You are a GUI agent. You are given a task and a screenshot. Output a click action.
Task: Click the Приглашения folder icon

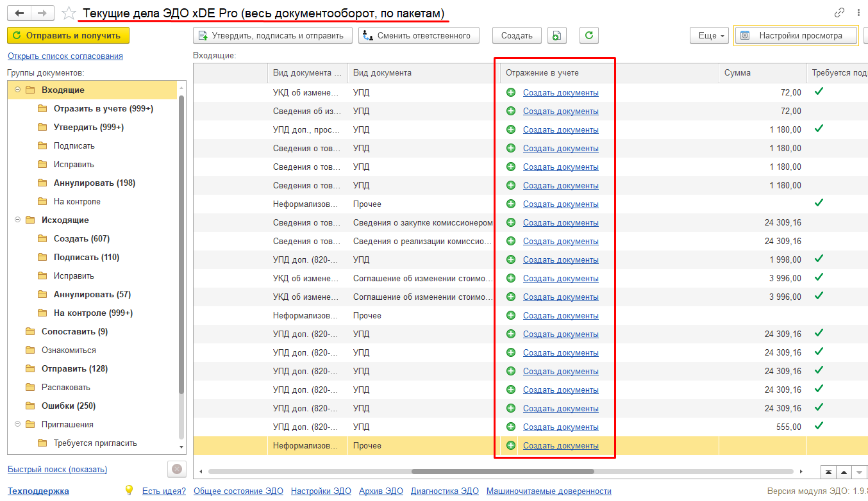click(x=30, y=425)
